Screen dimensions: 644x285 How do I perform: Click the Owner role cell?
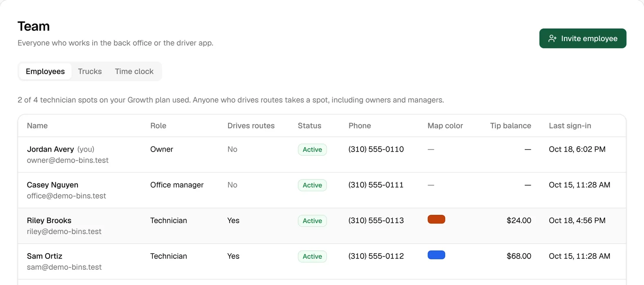(162, 149)
